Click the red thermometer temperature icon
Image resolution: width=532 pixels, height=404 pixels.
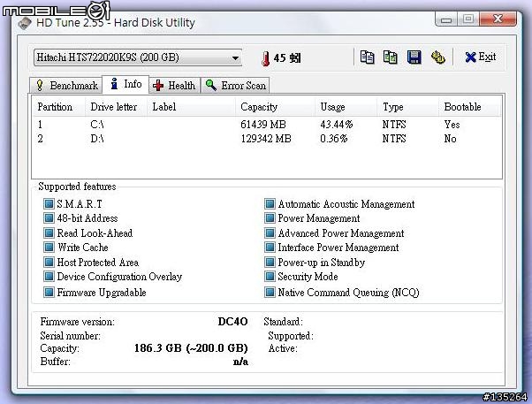pyautogui.click(x=266, y=58)
